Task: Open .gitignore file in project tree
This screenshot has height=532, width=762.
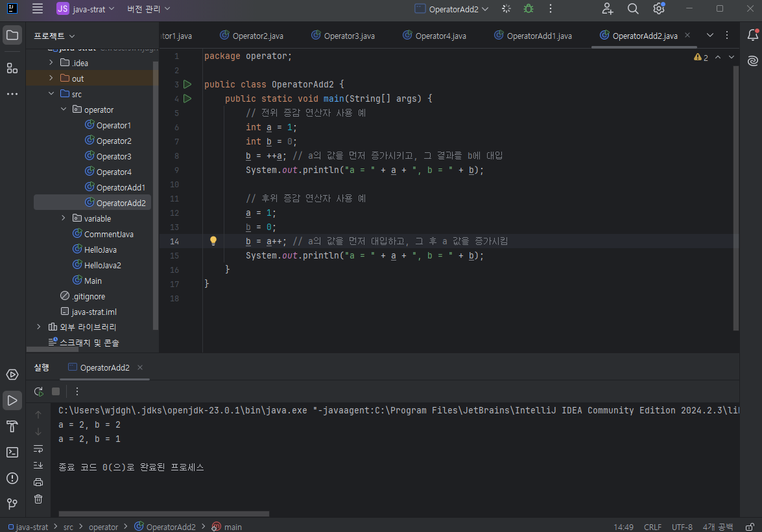Action: tap(82, 296)
